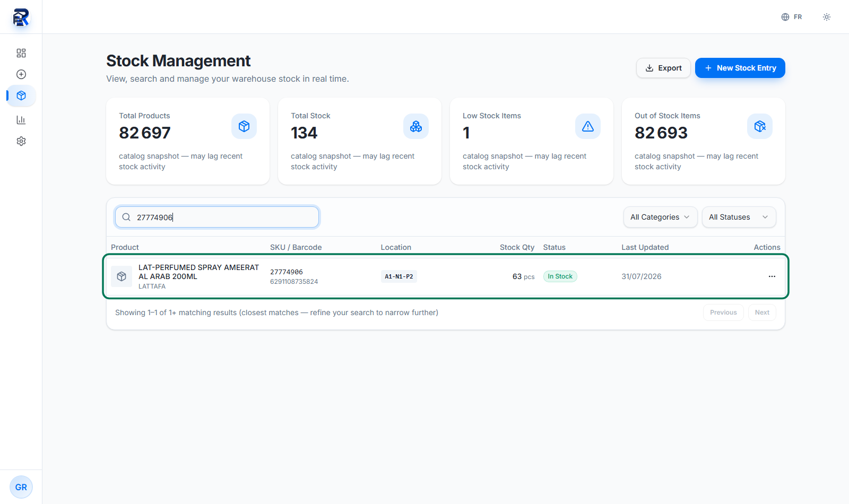The width and height of the screenshot is (849, 504).
Task: Click the R logo at top left
Action: 21,17
